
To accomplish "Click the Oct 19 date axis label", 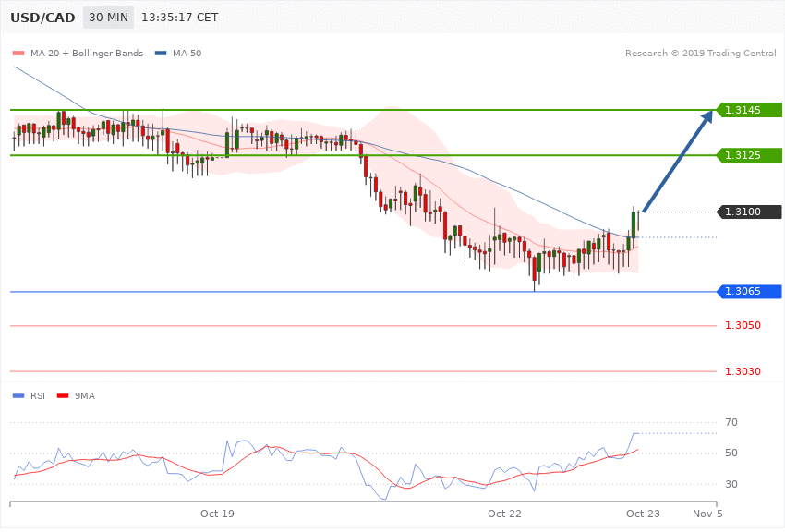I will coord(217,514).
